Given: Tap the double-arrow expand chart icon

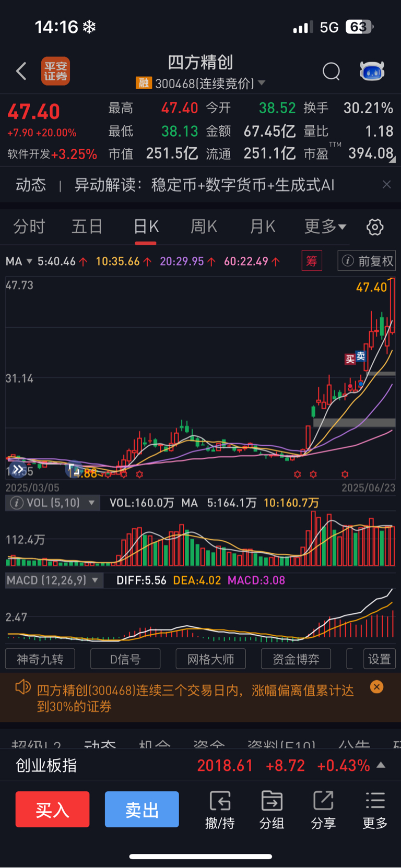Looking at the screenshot, I should (18, 470).
